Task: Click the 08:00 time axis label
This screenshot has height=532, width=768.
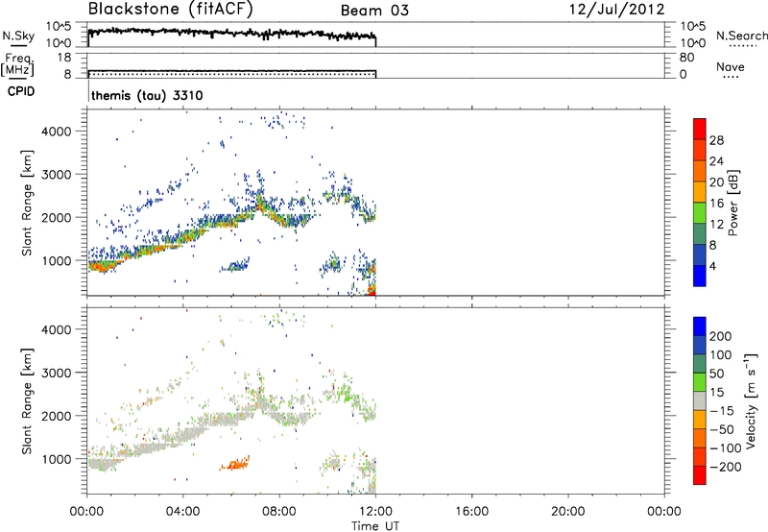Action: [x=279, y=512]
